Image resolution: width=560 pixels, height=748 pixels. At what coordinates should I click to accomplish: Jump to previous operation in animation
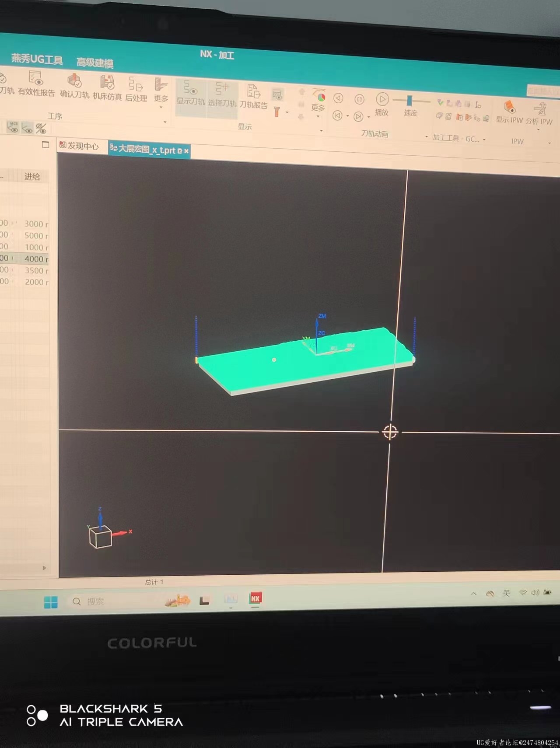[x=337, y=115]
